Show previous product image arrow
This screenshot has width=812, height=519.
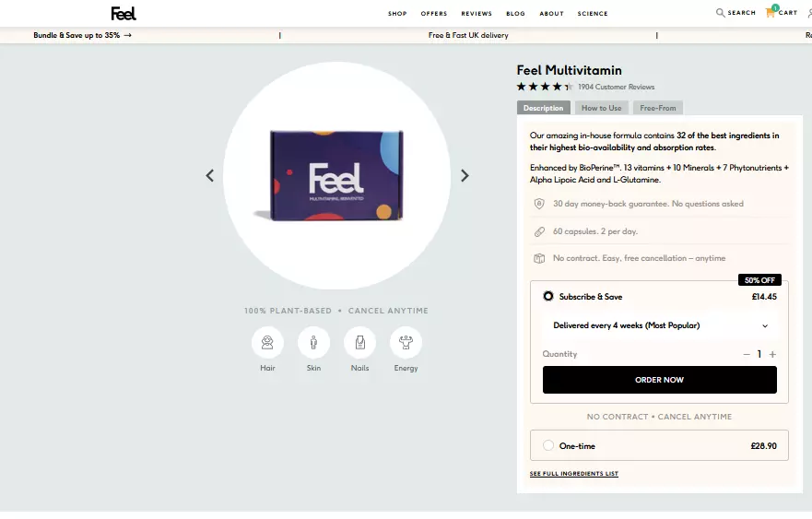point(210,175)
